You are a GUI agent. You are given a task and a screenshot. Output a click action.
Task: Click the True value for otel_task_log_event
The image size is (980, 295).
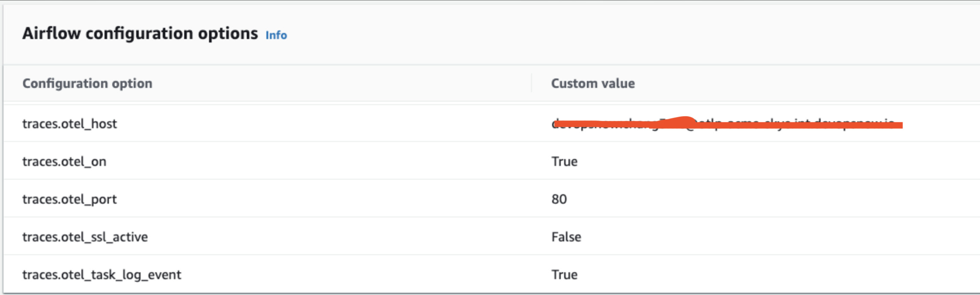coord(564,275)
